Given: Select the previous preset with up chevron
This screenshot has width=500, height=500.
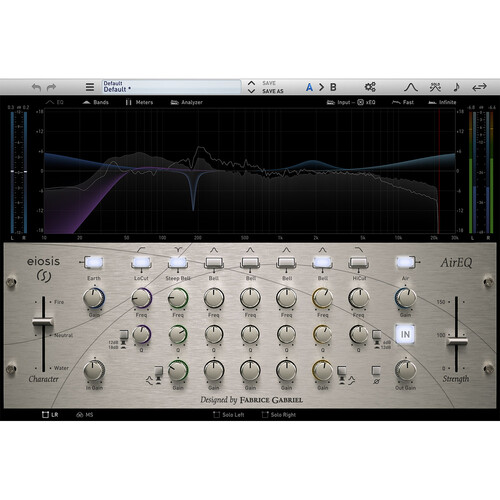Looking at the screenshot, I should tap(251, 83).
